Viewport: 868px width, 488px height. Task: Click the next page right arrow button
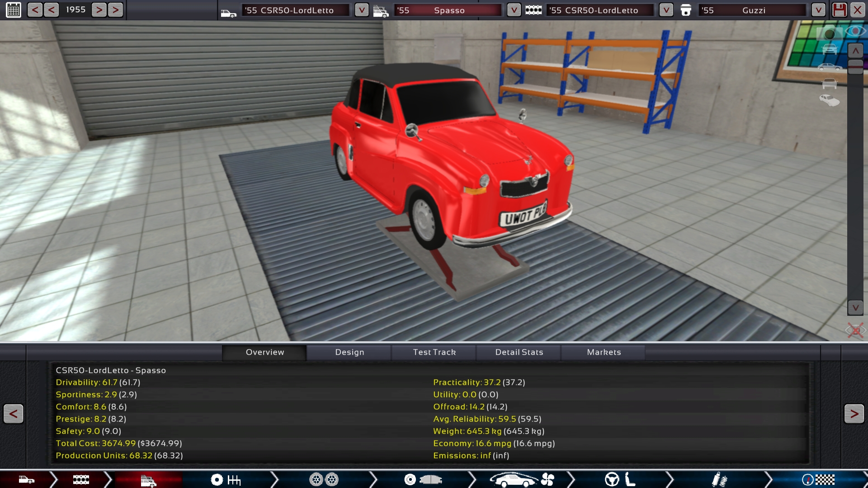(x=854, y=413)
